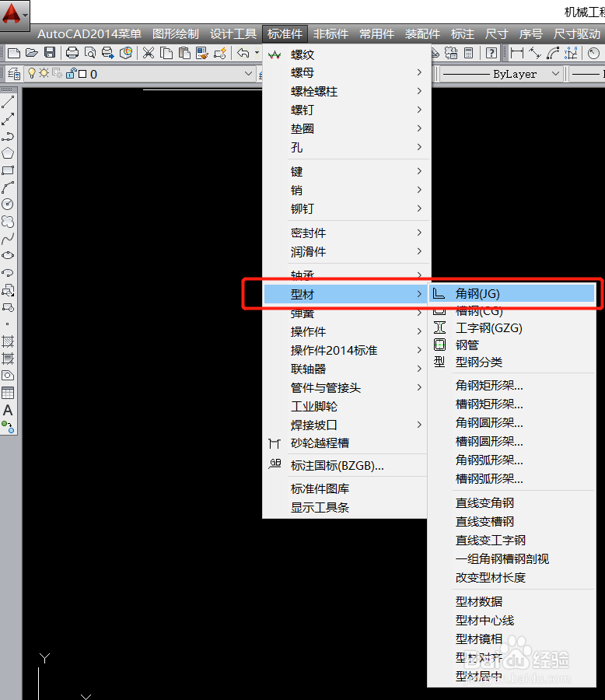Select the Polygon tool

coord(8,153)
